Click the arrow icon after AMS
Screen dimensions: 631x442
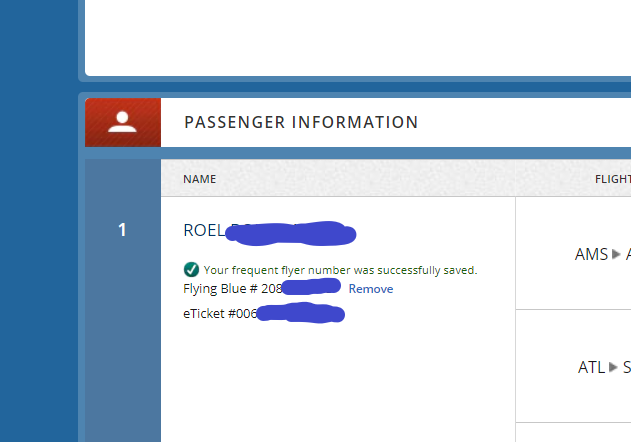coord(617,254)
